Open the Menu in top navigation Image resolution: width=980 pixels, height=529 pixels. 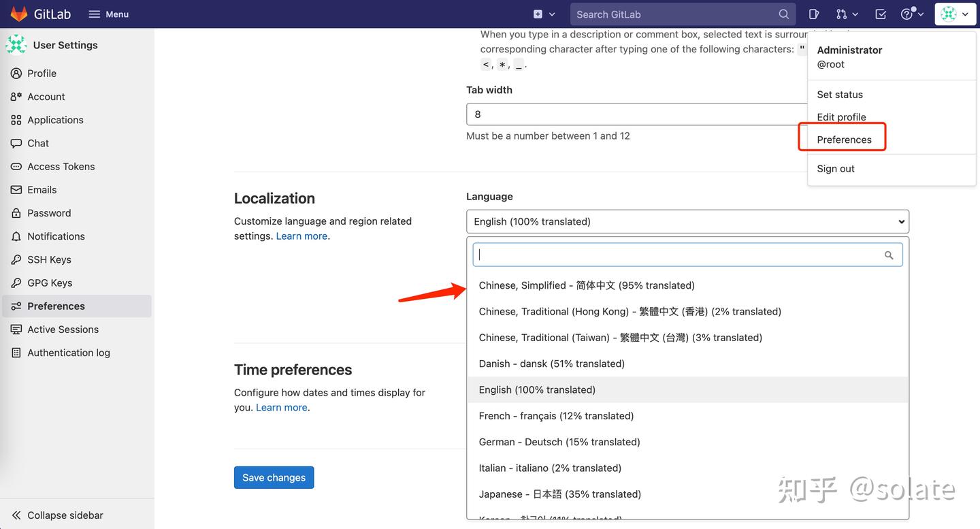tap(108, 14)
